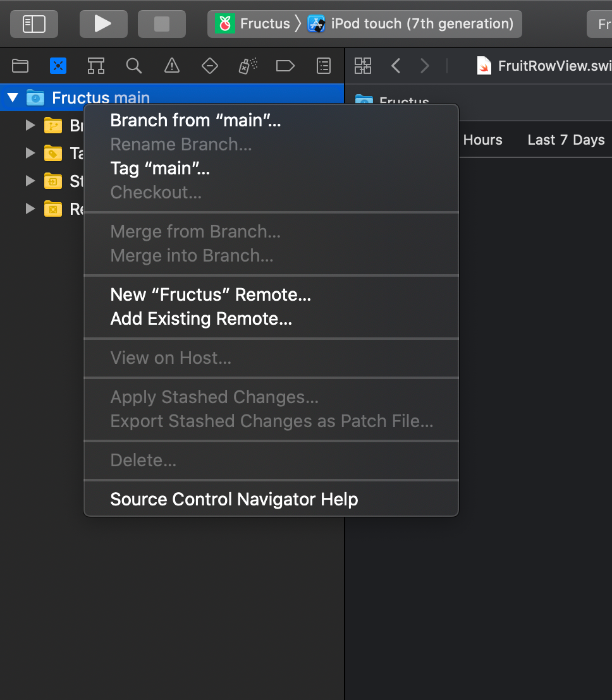Click the Stashed Changes folder icon

52,181
